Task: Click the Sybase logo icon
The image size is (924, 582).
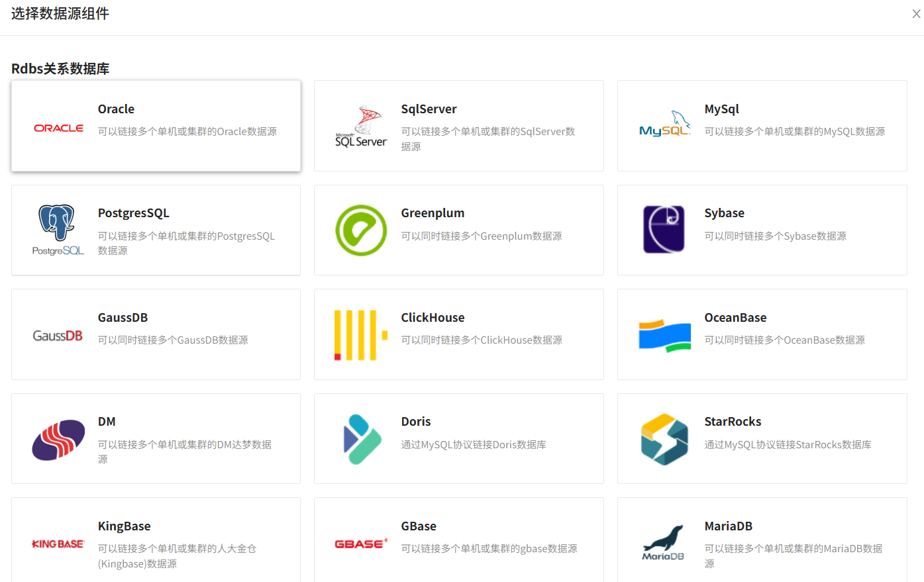Action: [x=665, y=230]
